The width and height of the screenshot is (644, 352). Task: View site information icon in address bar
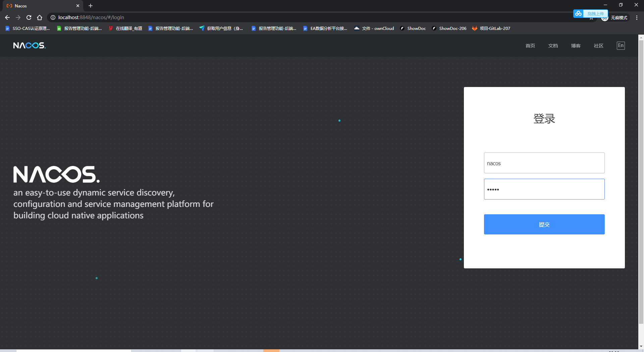coord(53,17)
